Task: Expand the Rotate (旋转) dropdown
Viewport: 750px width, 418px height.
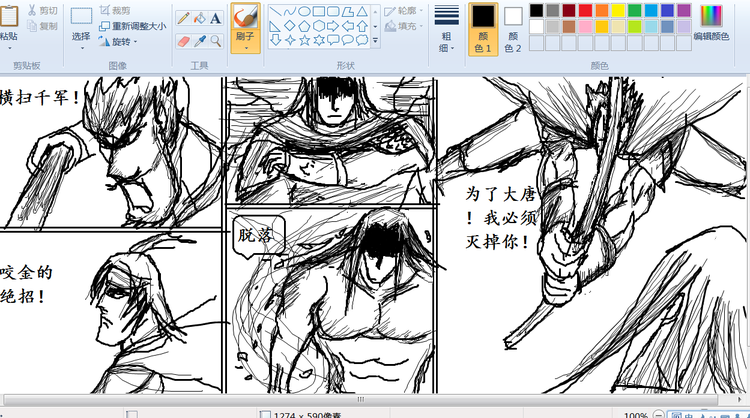Action: coord(119,42)
